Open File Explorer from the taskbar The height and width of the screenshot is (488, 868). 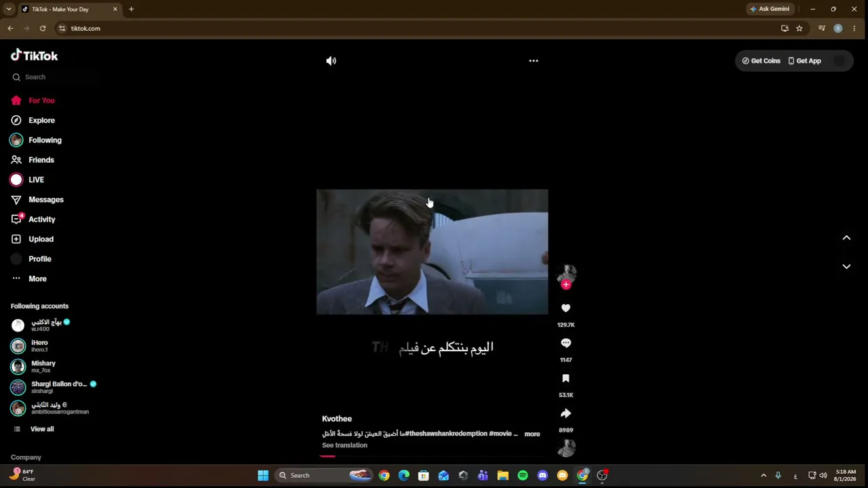[502, 476]
